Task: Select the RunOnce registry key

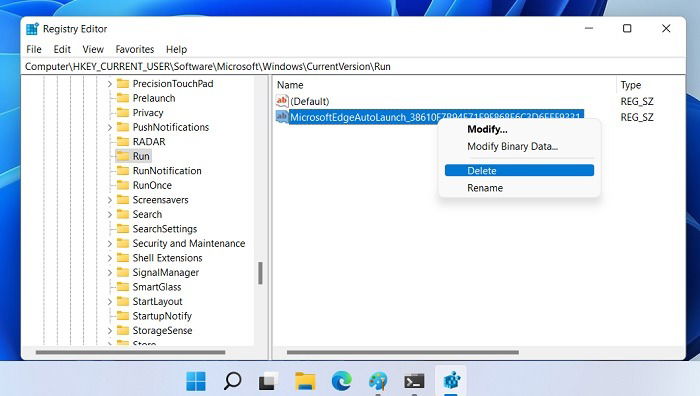Action: click(152, 185)
